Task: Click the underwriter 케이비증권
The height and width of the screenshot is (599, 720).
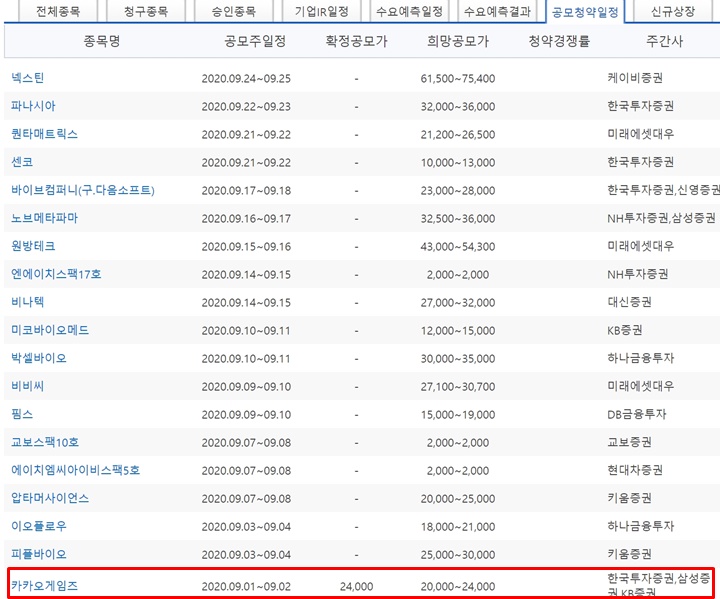Action: point(635,78)
